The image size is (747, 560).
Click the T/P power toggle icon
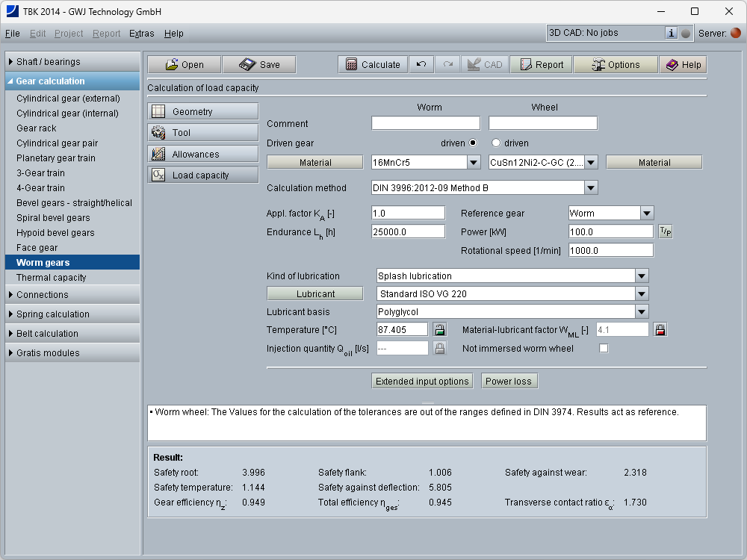[x=665, y=231]
